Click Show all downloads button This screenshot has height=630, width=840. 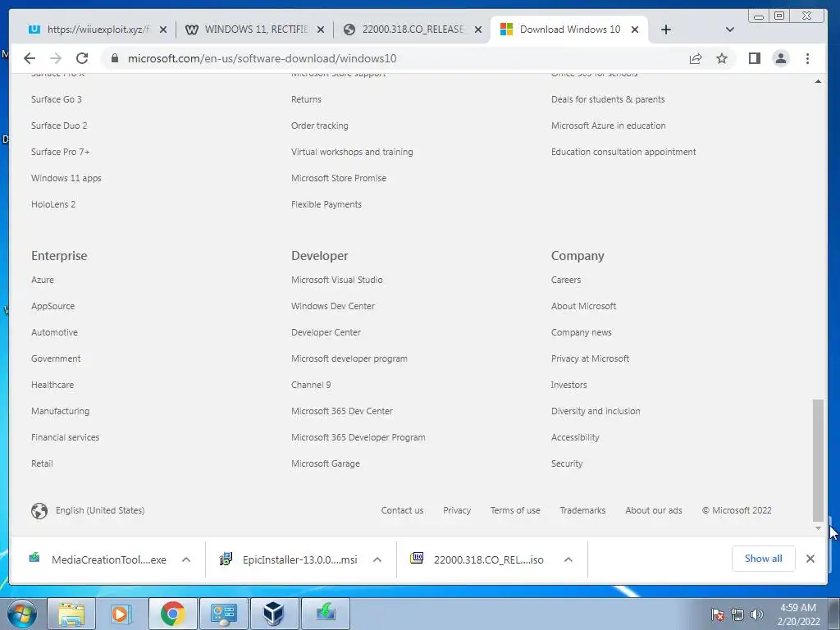pyautogui.click(x=764, y=559)
